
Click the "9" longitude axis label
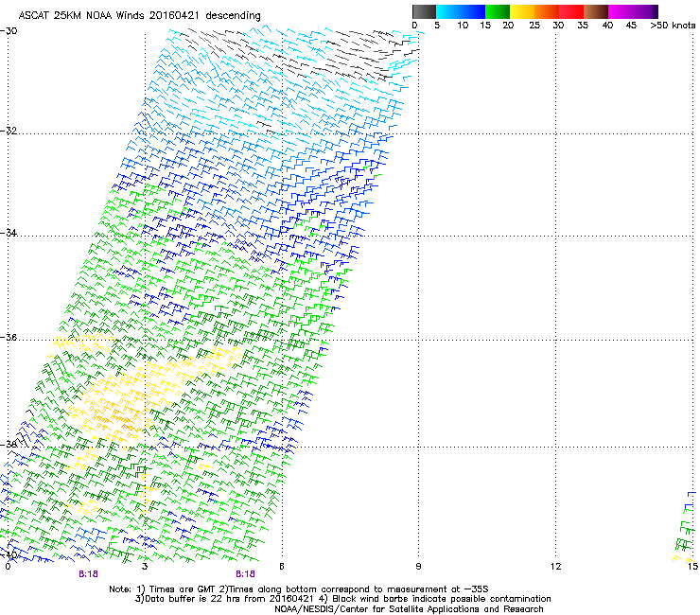click(x=418, y=567)
